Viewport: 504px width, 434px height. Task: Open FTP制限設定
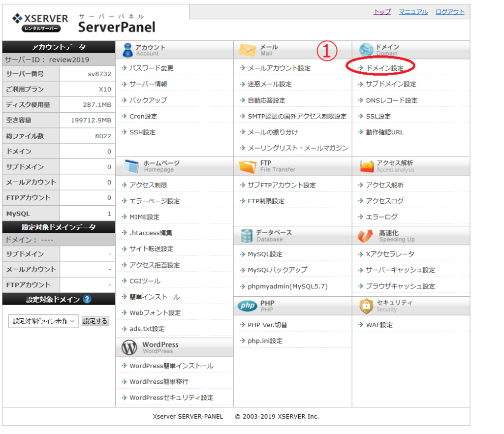click(x=266, y=201)
